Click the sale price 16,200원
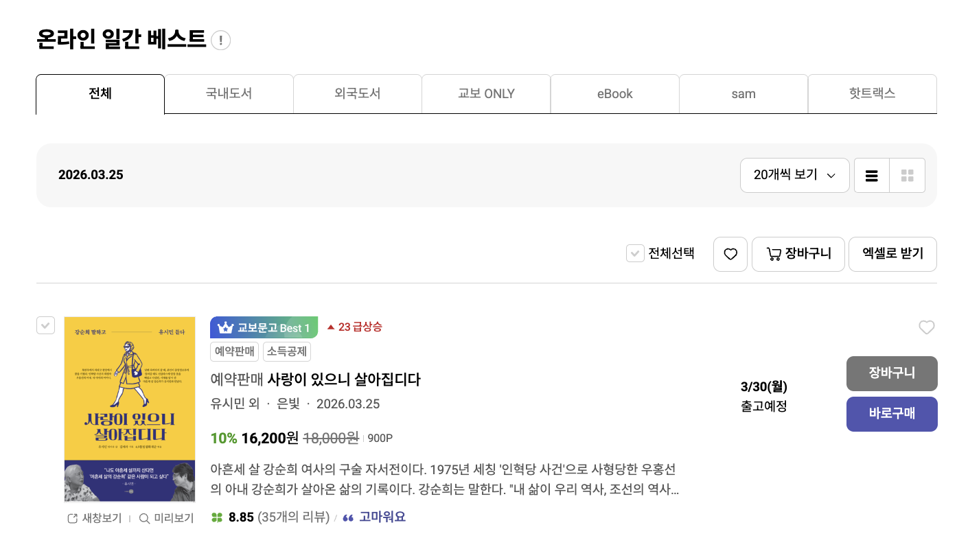This screenshot has width=957, height=560. (x=270, y=438)
